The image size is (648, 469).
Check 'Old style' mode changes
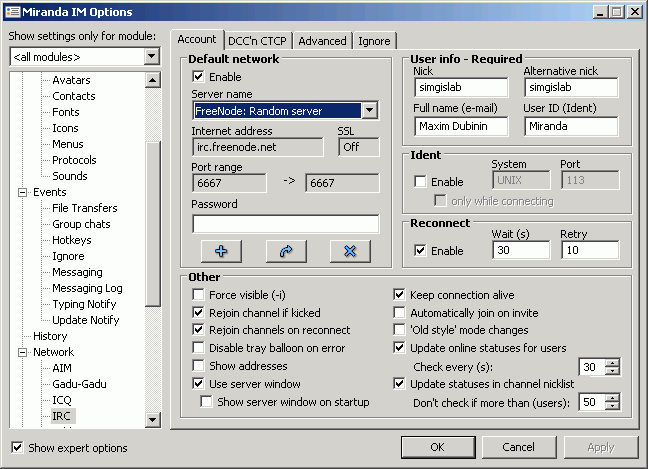[399, 330]
